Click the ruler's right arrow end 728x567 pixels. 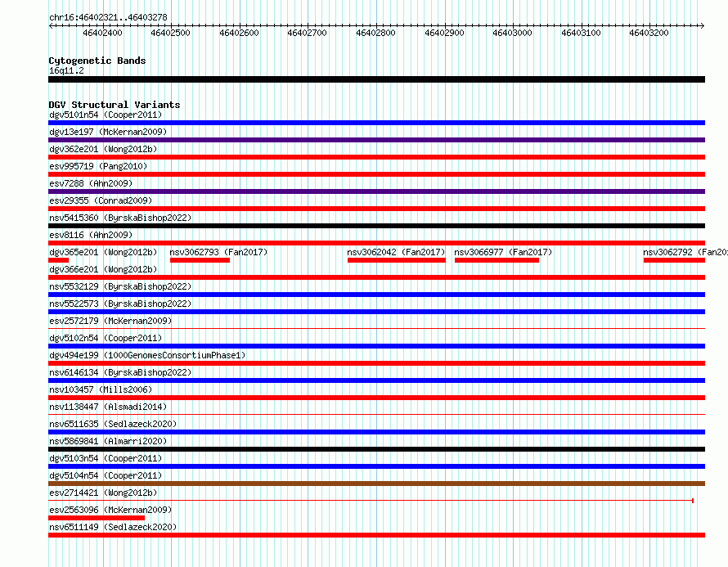tap(702, 26)
